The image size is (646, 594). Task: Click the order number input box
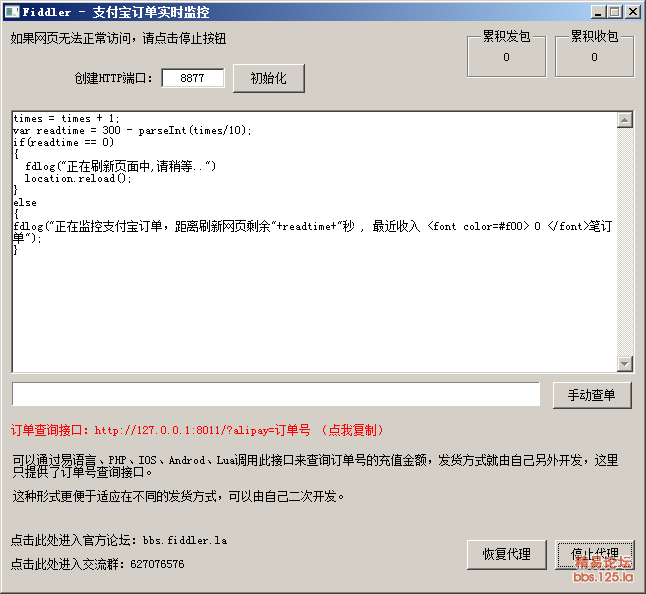276,394
